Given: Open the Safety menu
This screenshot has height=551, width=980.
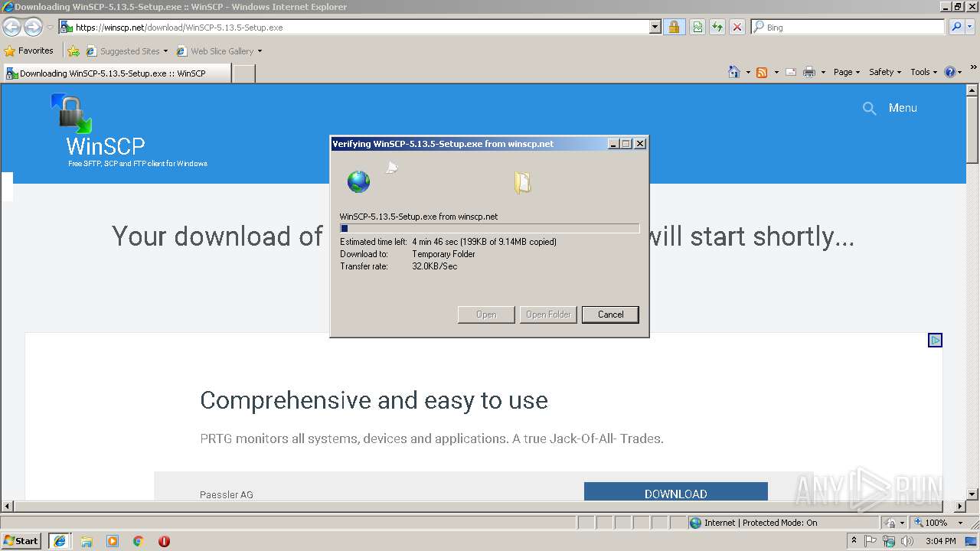Looking at the screenshot, I should (885, 72).
